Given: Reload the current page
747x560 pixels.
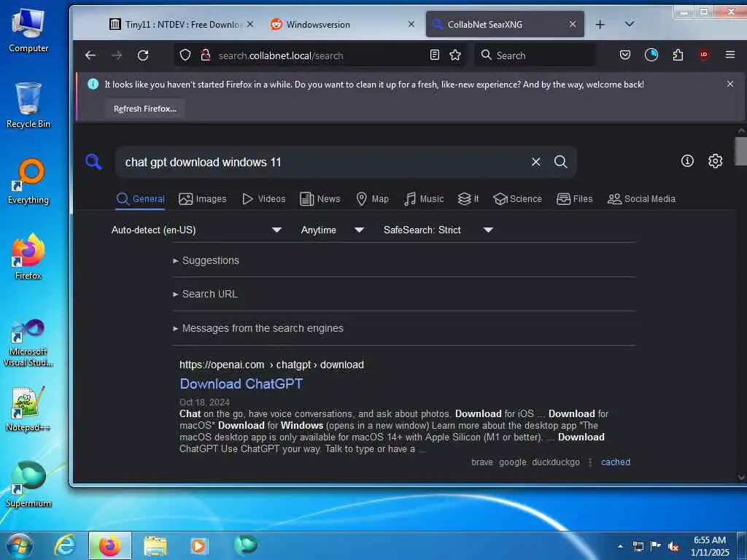Looking at the screenshot, I should coord(143,55).
